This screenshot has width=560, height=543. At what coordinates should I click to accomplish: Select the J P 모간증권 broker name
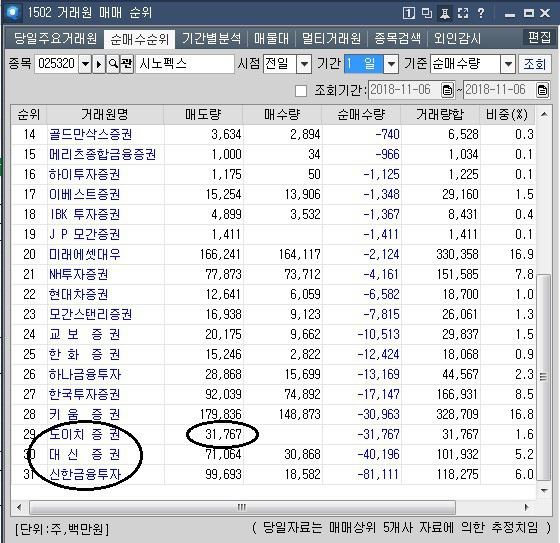(x=85, y=235)
